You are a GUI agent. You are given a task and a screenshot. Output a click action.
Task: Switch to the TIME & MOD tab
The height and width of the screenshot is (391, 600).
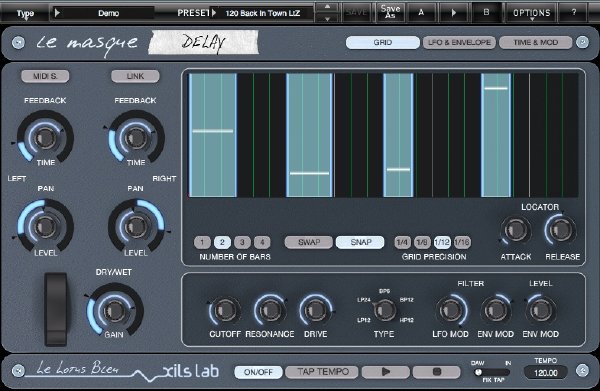pos(536,42)
